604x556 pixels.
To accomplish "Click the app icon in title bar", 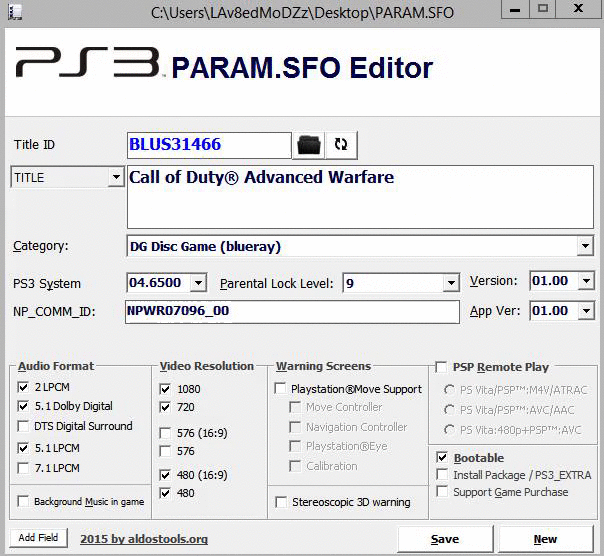I will click(15, 12).
